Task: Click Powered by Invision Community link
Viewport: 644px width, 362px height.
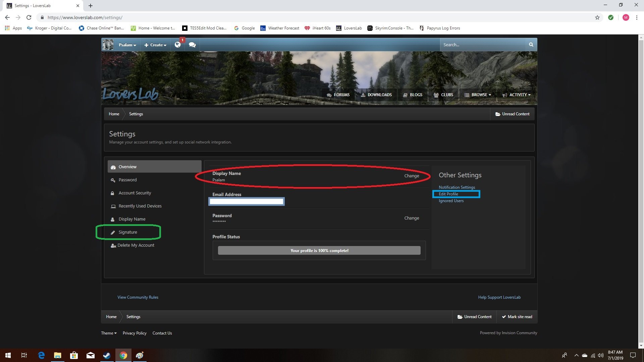Action: pos(508,333)
